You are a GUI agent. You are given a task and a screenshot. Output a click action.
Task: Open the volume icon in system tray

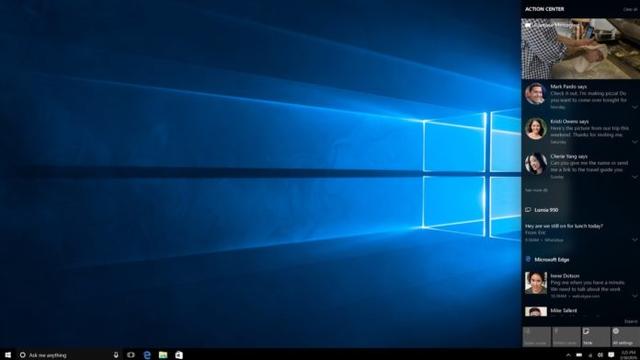[x=600, y=355]
